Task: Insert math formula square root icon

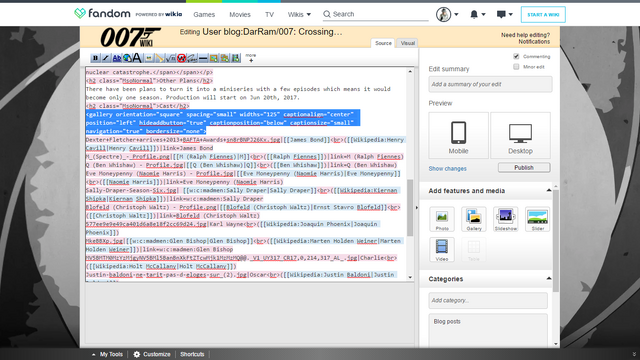Action: (170, 58)
